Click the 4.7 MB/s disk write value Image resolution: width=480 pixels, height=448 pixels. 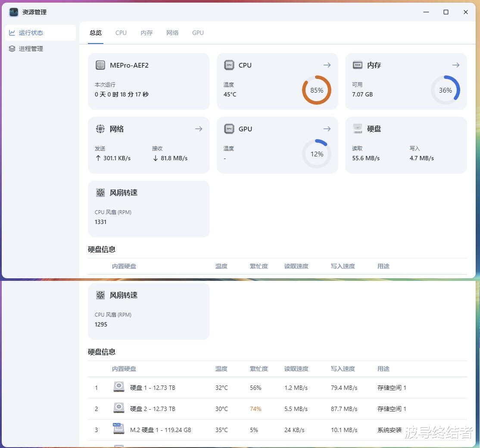coord(421,158)
